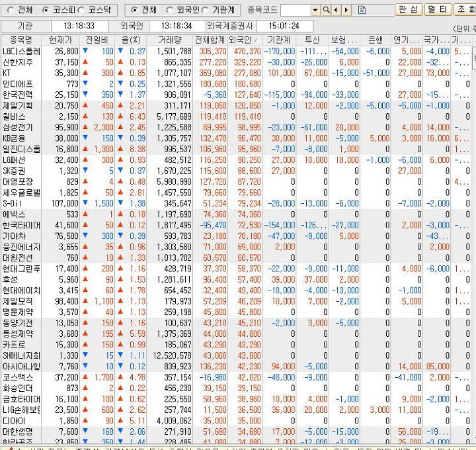Open the 종목코드 dropdown arrow
This screenshot has height=450, width=476.
pyautogui.click(x=316, y=10)
